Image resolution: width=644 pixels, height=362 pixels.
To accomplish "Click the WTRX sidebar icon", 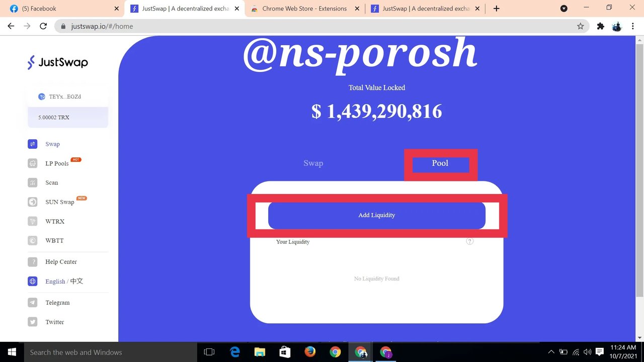I will tap(32, 221).
